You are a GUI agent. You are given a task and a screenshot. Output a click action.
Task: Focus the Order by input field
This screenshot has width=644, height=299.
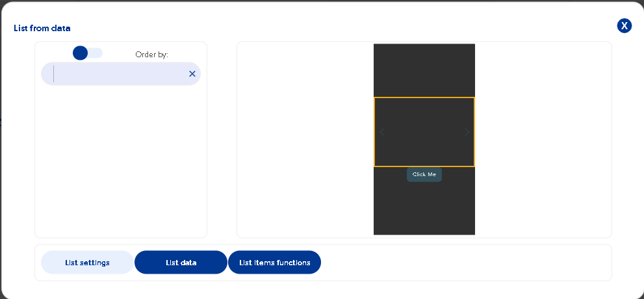click(x=121, y=74)
